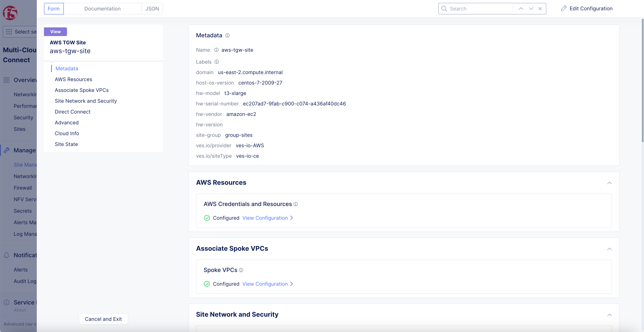Click chevron after Spoke VPCs View Configuration
Screen dimensions: 644x332
coord(292,284)
